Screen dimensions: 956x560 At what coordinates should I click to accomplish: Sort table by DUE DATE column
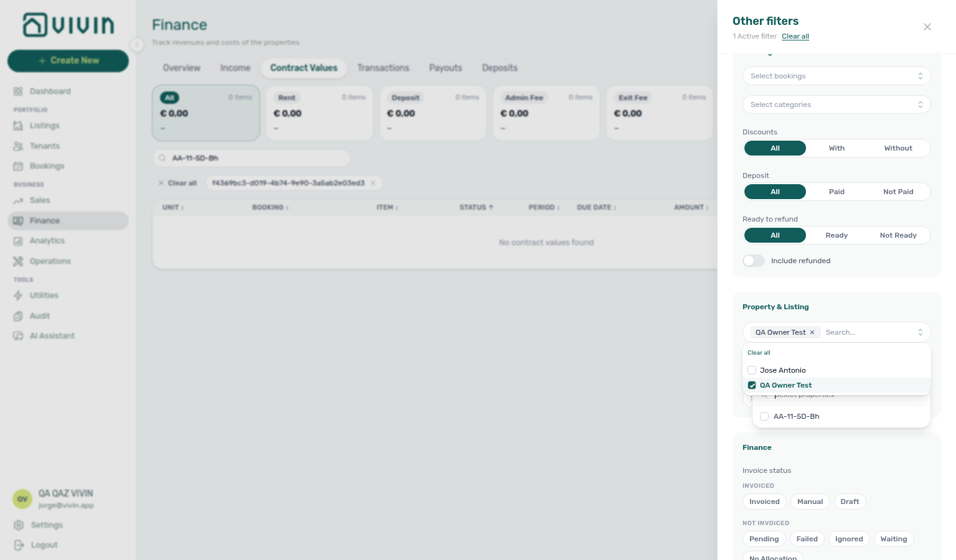coord(596,207)
